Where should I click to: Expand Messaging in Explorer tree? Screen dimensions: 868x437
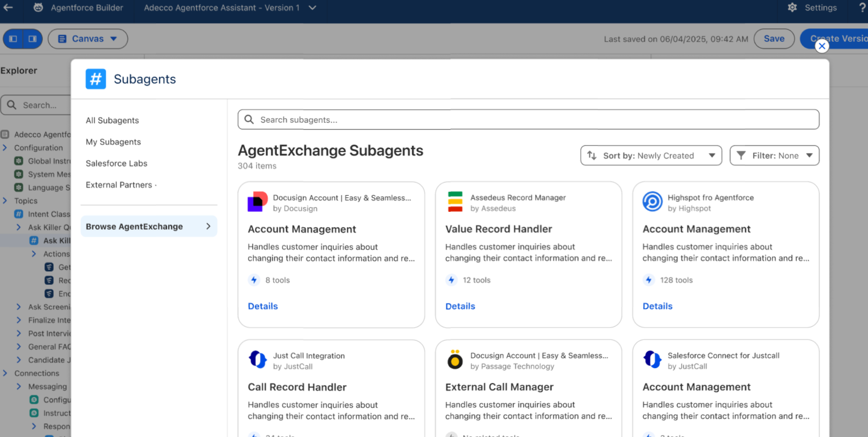click(x=19, y=386)
